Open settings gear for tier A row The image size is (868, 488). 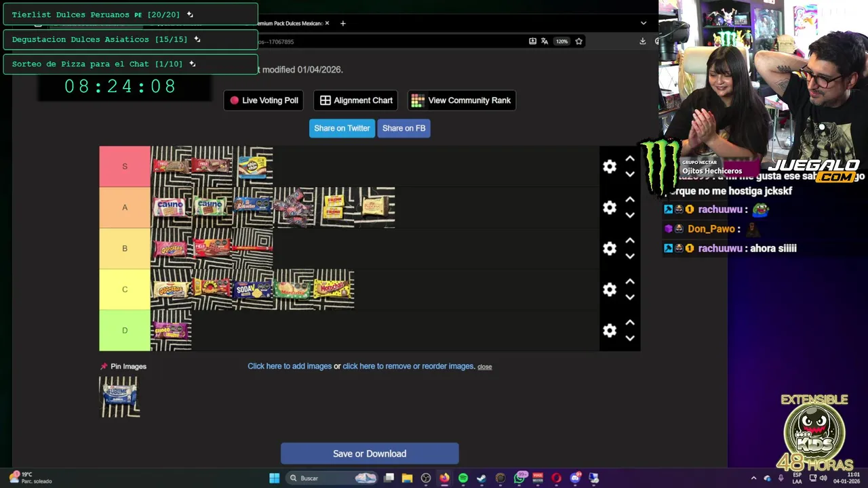[610, 208]
